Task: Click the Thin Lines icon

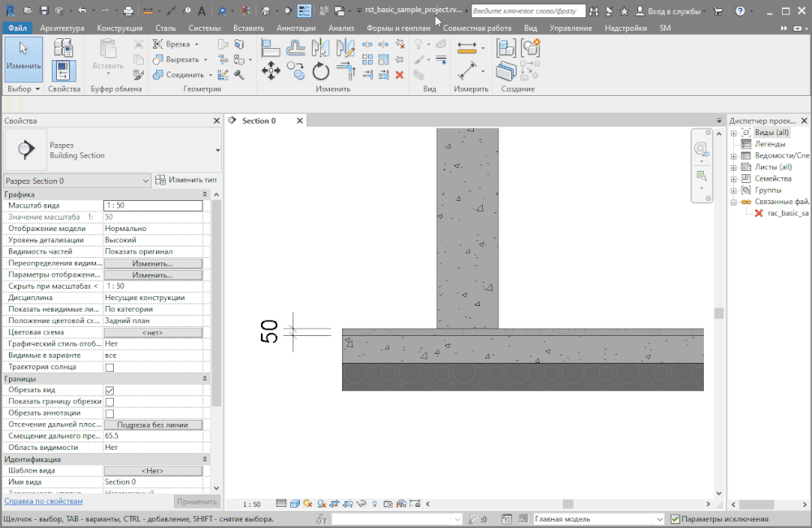Action: click(x=305, y=11)
